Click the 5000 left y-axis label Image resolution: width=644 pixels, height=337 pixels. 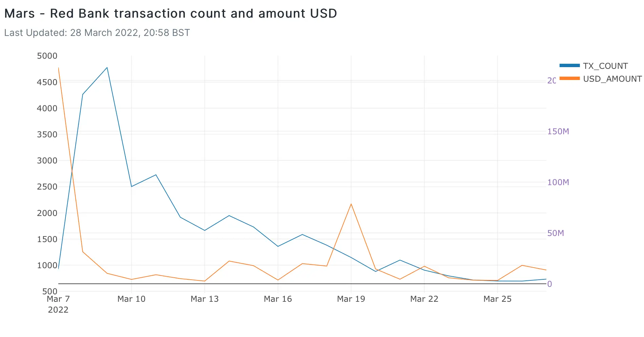47,56
